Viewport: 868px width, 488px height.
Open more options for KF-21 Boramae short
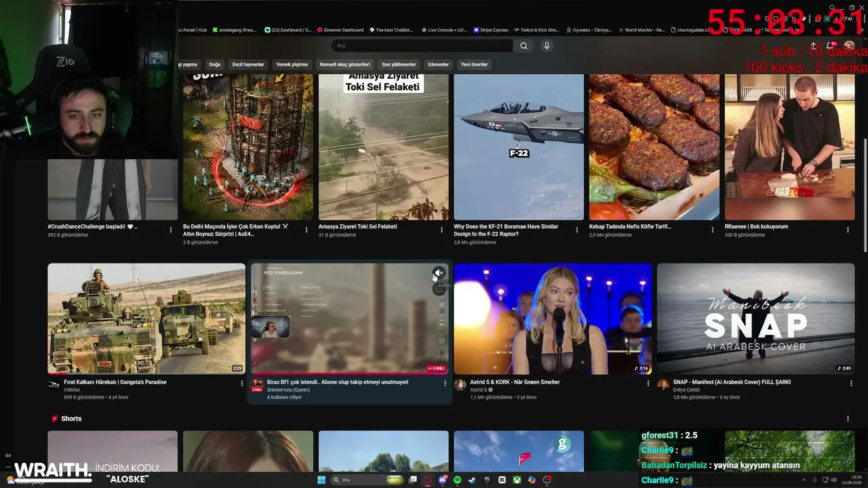click(577, 230)
